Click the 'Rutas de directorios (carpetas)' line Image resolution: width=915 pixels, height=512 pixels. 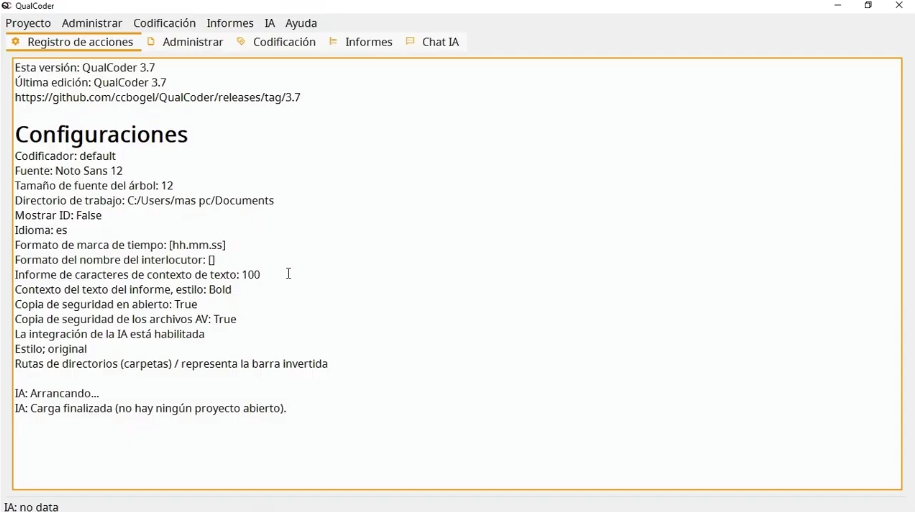coord(172,364)
